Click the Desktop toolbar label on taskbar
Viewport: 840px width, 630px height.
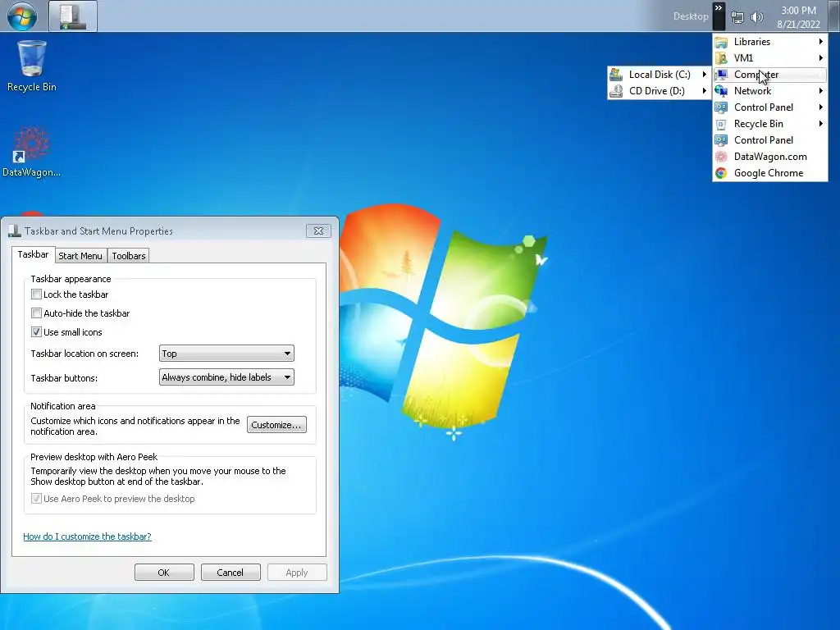pyautogui.click(x=691, y=16)
